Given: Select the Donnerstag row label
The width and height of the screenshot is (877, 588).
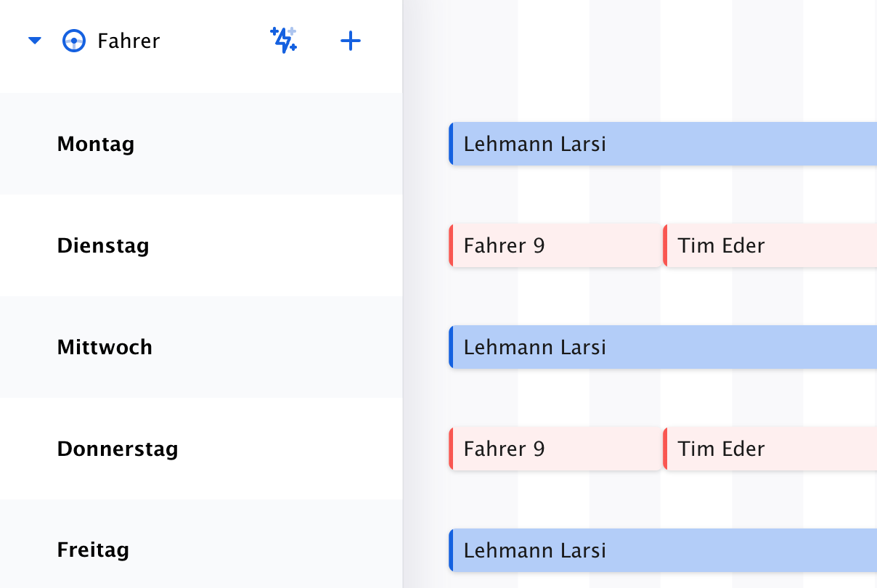Looking at the screenshot, I should pos(118,449).
